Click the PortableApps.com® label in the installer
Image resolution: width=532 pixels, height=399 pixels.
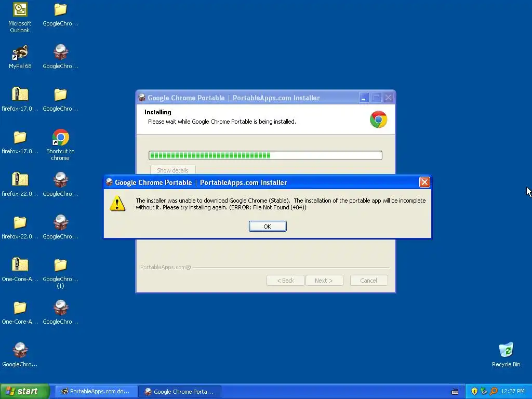pyautogui.click(x=166, y=267)
